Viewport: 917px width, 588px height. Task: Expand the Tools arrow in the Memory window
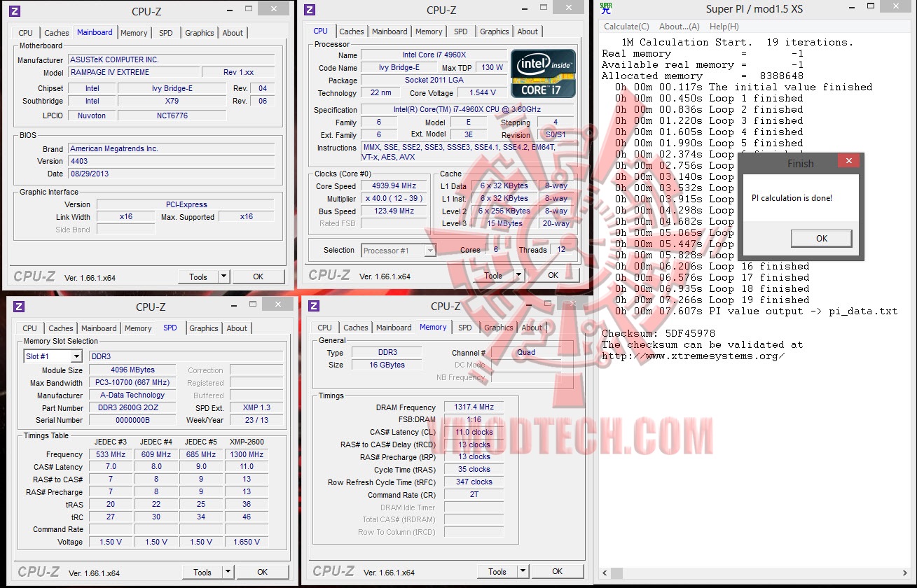tap(523, 571)
